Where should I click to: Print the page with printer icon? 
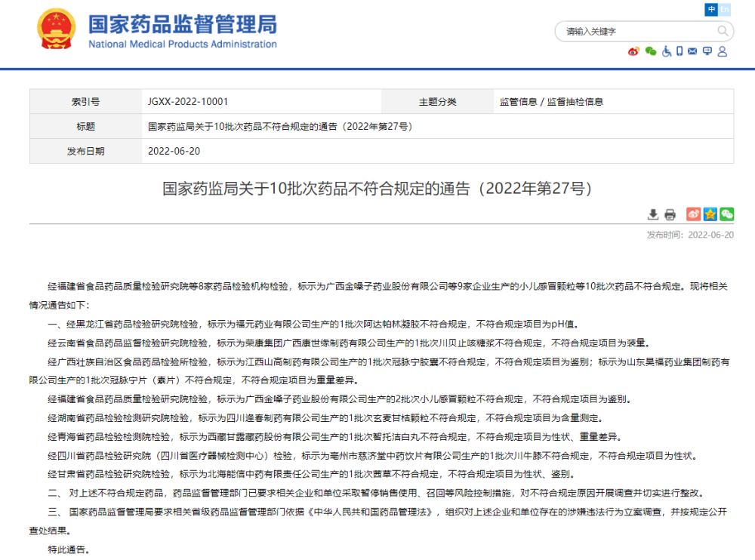[669, 214]
